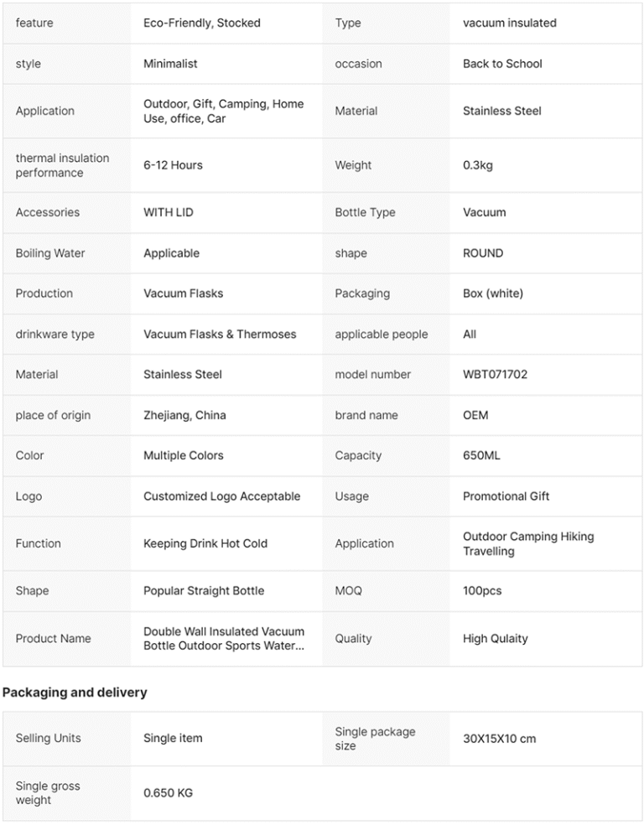Click the Weight value 0.3kg
Image resolution: width=644 pixels, height=825 pixels.
point(478,165)
